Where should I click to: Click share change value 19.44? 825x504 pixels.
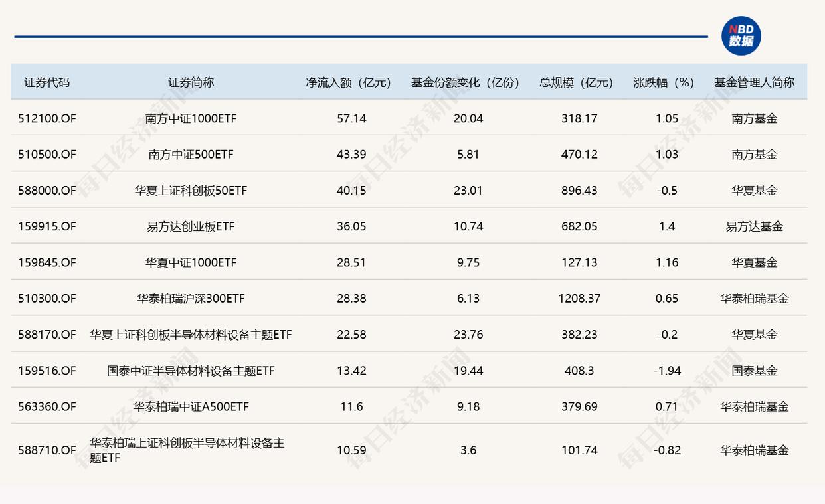pyautogui.click(x=468, y=371)
